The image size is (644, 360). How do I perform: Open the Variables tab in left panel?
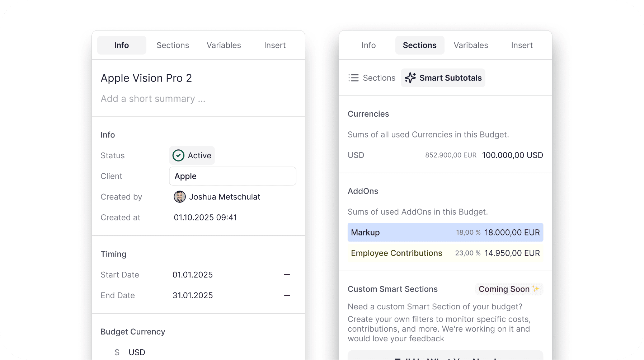[224, 45]
